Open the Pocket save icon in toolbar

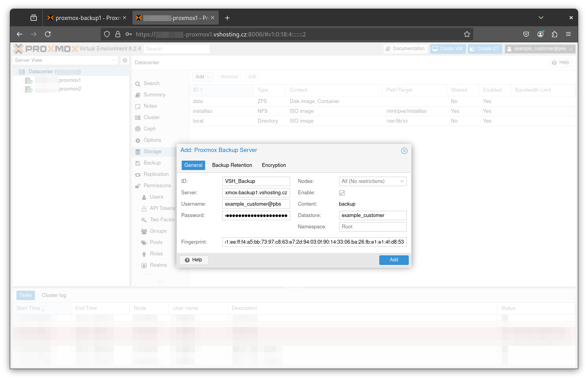pos(526,34)
